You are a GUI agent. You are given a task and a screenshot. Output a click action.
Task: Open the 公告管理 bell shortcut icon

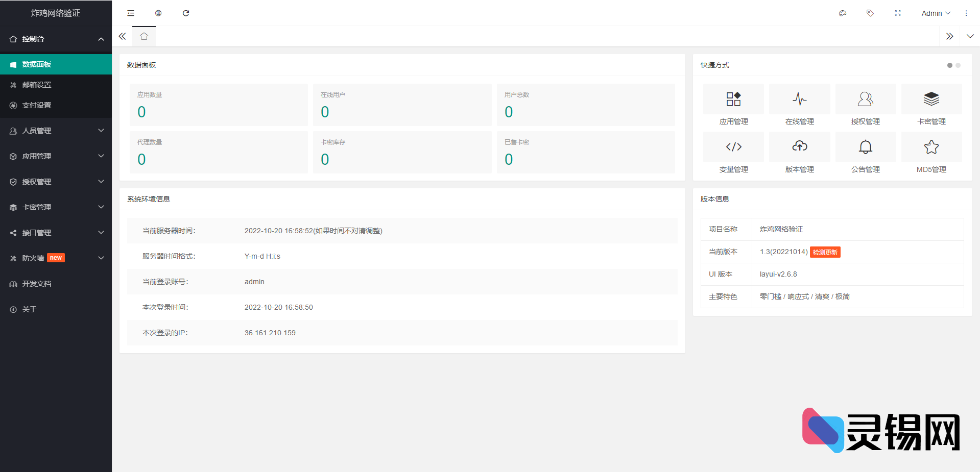coord(865,147)
